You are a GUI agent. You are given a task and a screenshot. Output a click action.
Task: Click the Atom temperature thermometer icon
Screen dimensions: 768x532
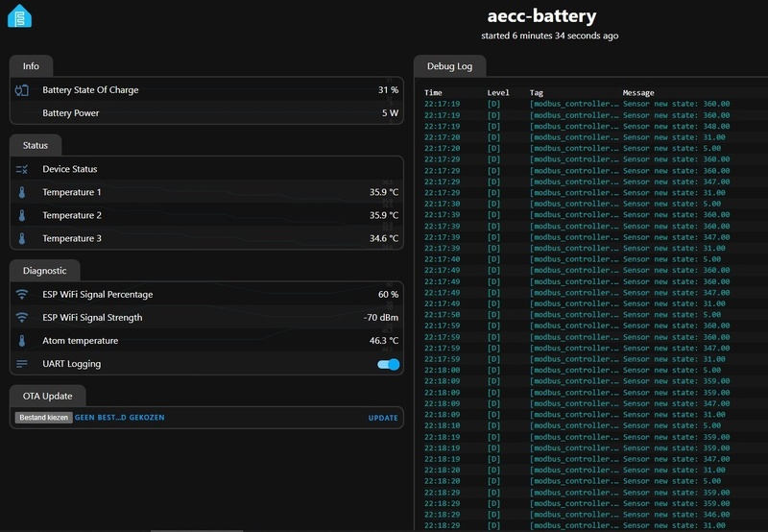(22, 341)
